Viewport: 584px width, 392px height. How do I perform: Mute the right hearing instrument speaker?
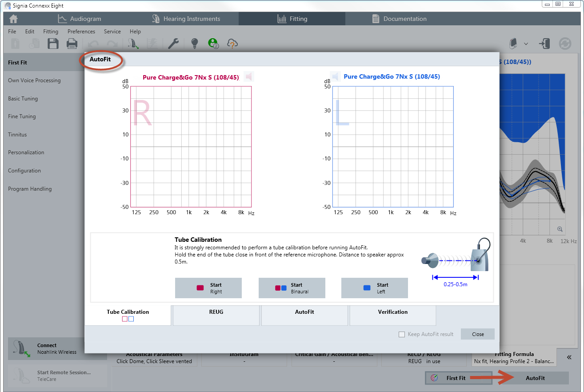click(x=249, y=77)
